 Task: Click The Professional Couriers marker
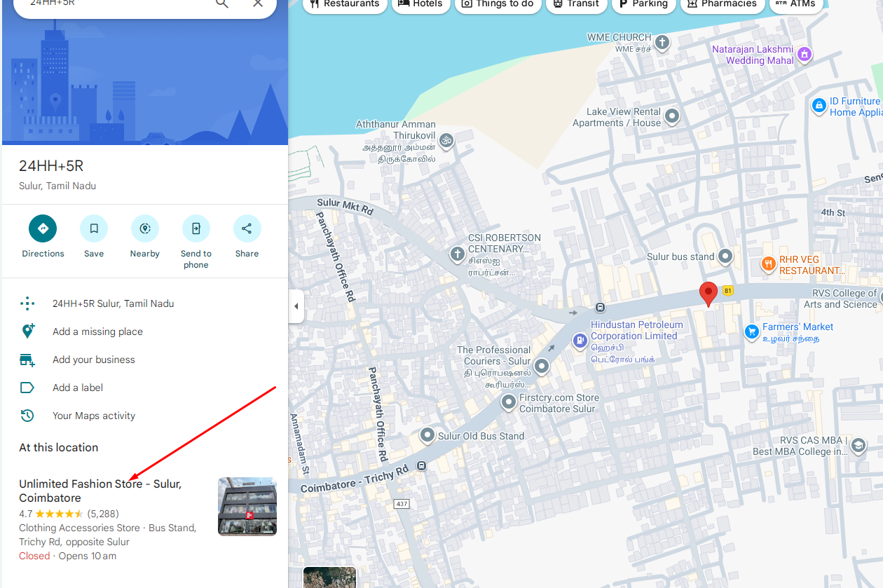(542, 366)
